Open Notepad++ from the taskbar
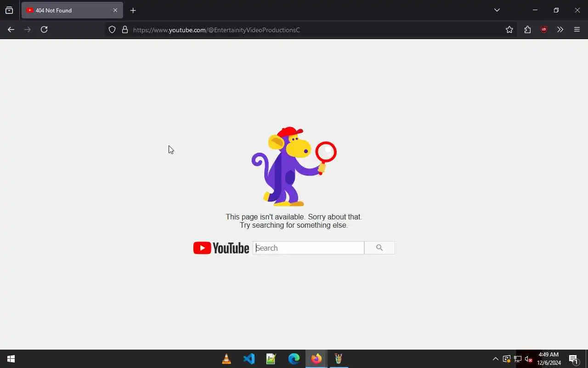The image size is (588, 368). 271,359
